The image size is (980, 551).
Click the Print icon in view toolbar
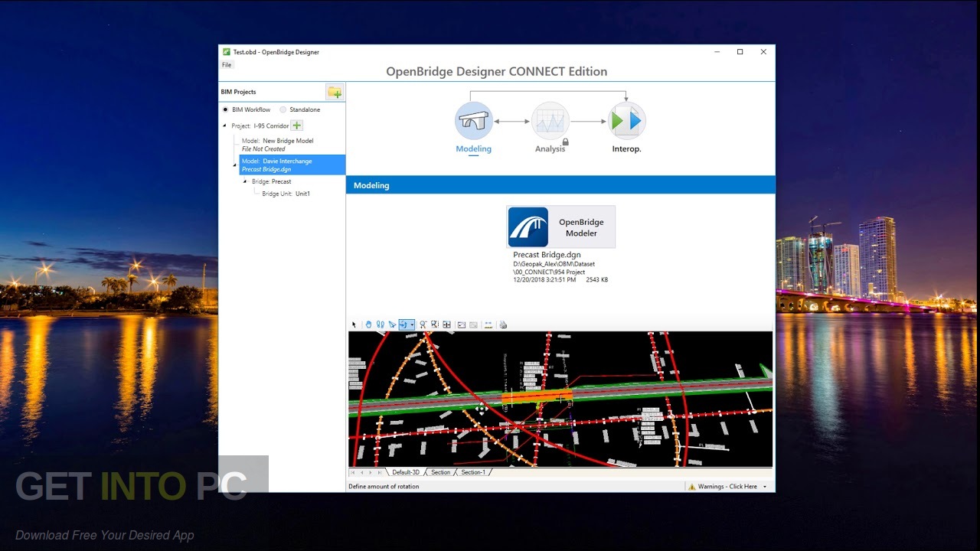tap(503, 324)
